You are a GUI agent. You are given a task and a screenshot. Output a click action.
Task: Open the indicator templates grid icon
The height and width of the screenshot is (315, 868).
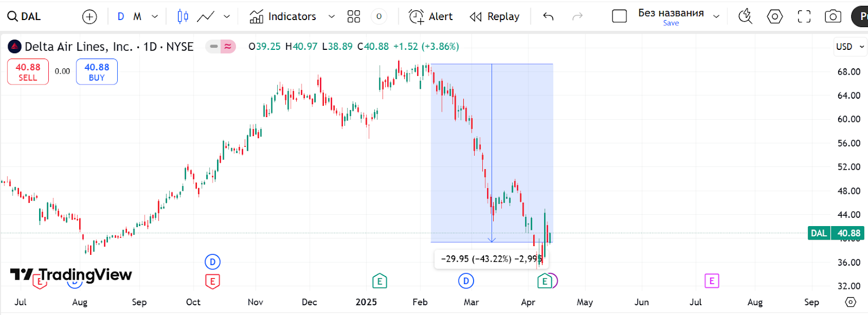click(x=354, y=17)
